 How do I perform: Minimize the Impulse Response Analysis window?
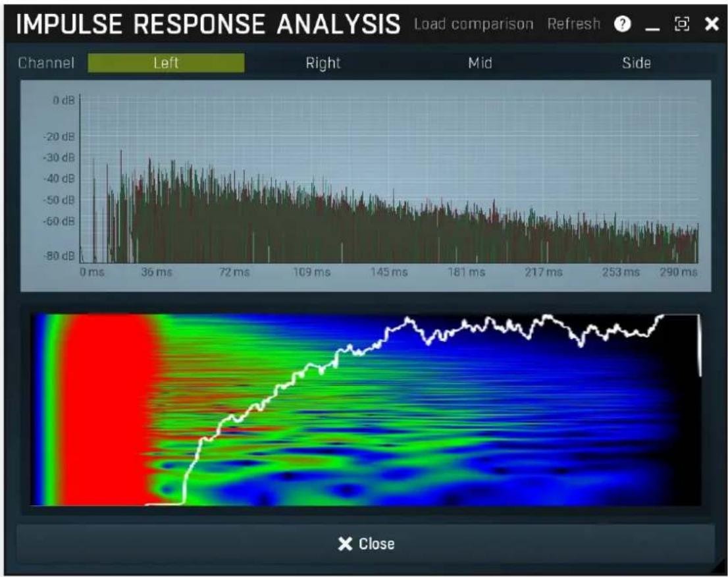click(652, 29)
